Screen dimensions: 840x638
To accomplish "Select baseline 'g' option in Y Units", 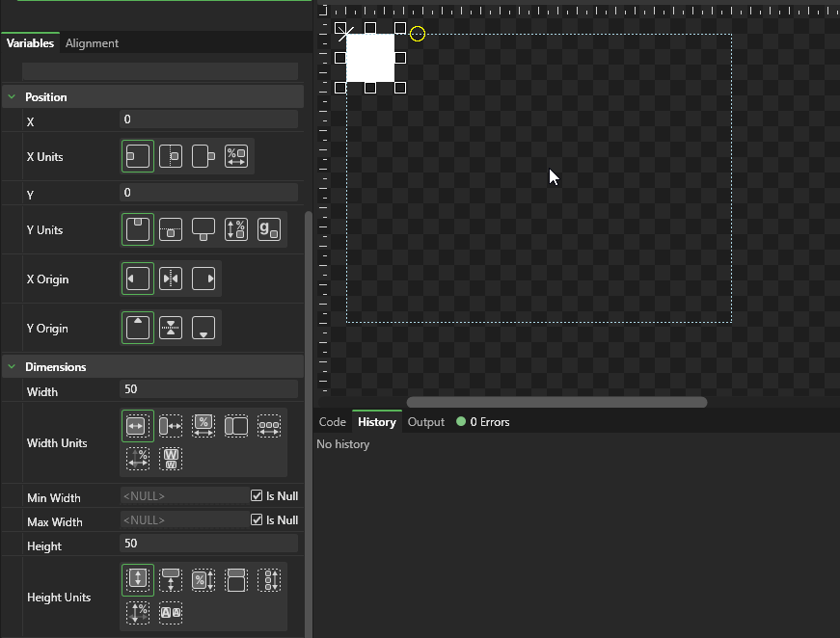I will point(269,229).
